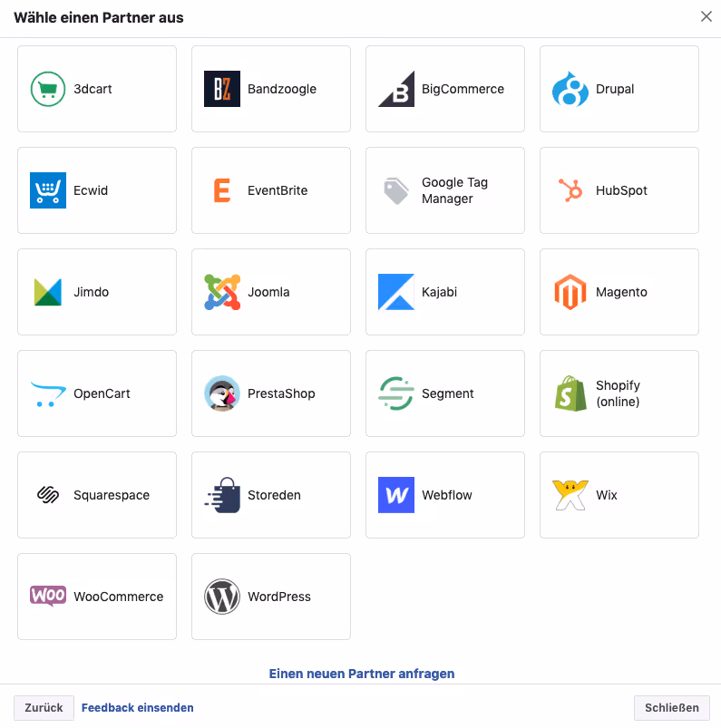Select the Bandzoogle BZ logo

(222, 89)
